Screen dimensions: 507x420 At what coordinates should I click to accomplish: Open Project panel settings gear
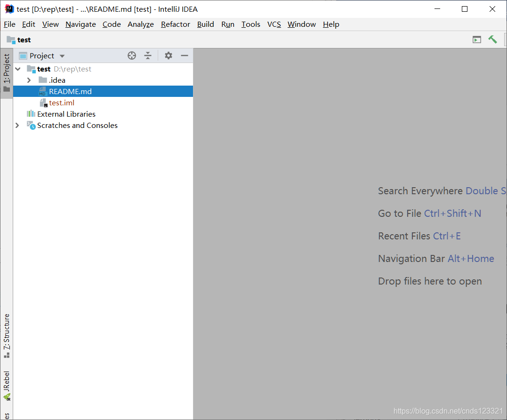(x=169, y=55)
